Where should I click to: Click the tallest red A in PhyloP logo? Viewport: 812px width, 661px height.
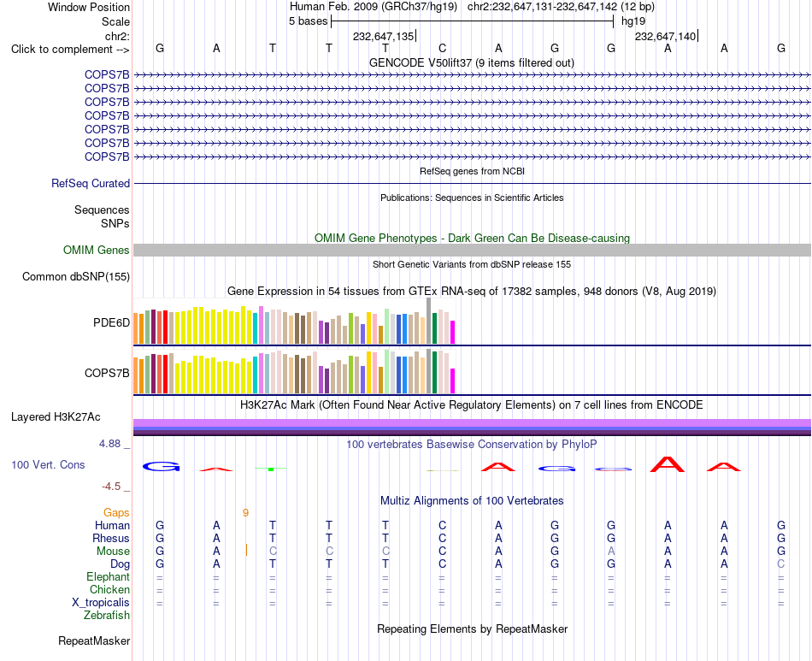coord(668,463)
